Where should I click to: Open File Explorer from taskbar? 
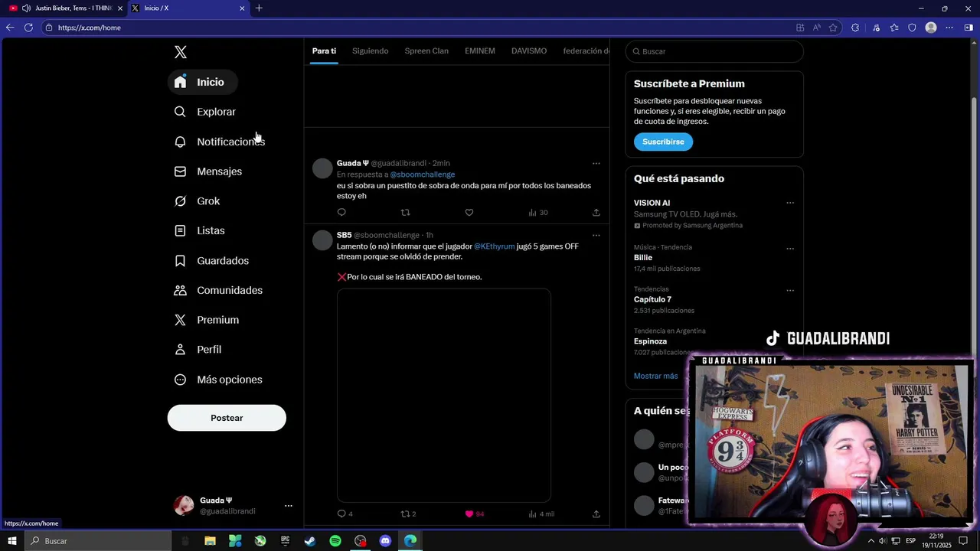point(210,541)
